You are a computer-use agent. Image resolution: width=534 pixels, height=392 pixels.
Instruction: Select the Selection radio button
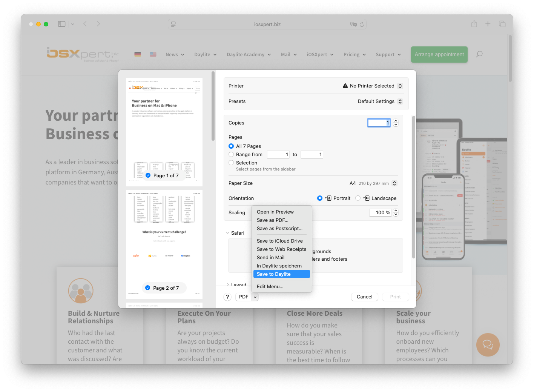pyautogui.click(x=231, y=163)
